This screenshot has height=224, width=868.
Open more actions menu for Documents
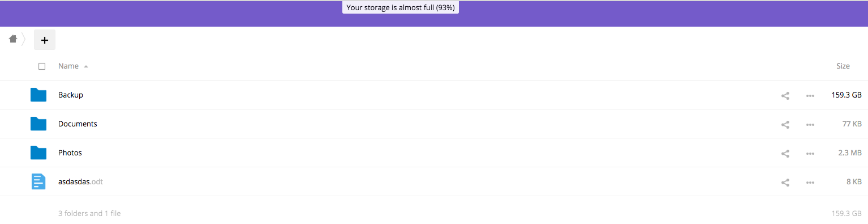pos(810,124)
